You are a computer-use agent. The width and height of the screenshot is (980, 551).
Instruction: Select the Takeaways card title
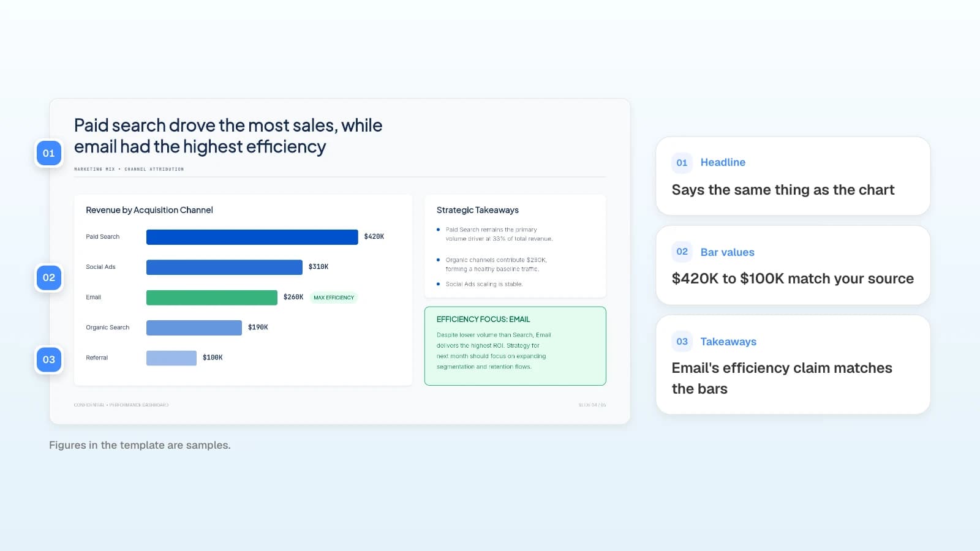pyautogui.click(x=728, y=342)
